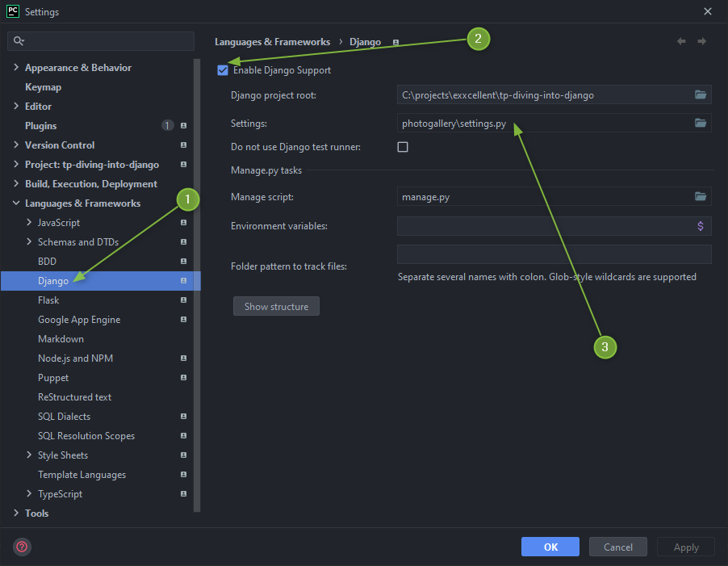
Task: Open the Keymap settings page
Action: (x=43, y=87)
